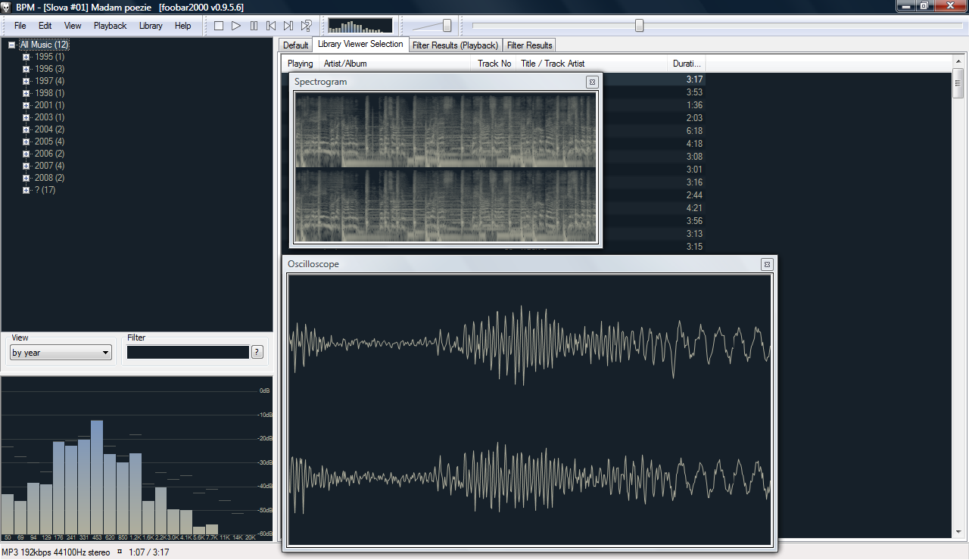Pause the current track
The image size is (969, 560).
[254, 26]
